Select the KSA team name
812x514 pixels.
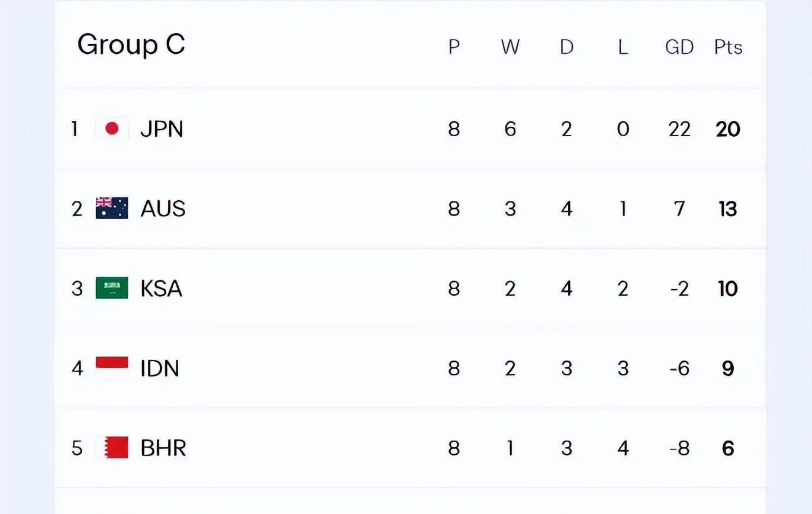(161, 288)
